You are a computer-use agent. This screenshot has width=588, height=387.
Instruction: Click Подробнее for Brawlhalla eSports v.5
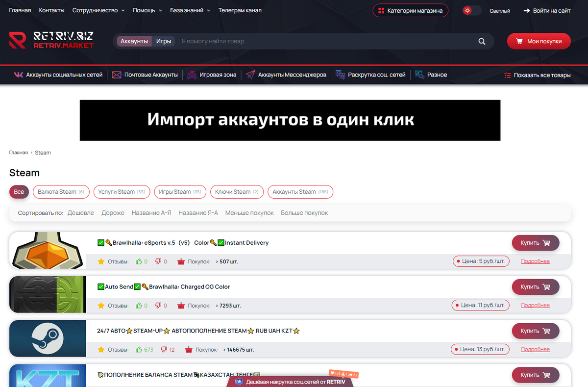click(x=535, y=261)
